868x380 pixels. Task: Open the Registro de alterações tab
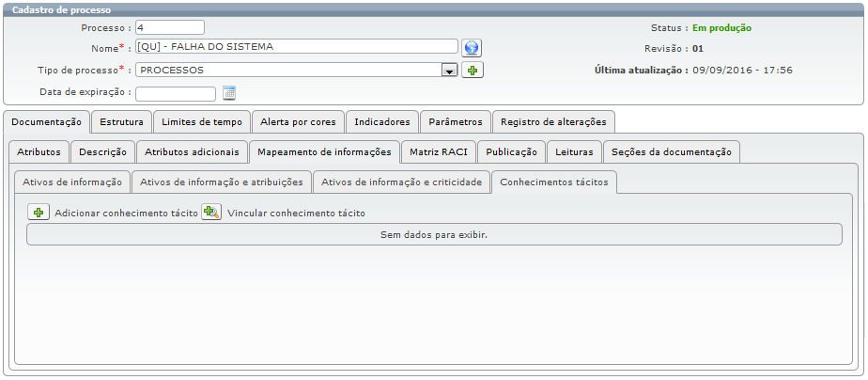[x=553, y=122]
